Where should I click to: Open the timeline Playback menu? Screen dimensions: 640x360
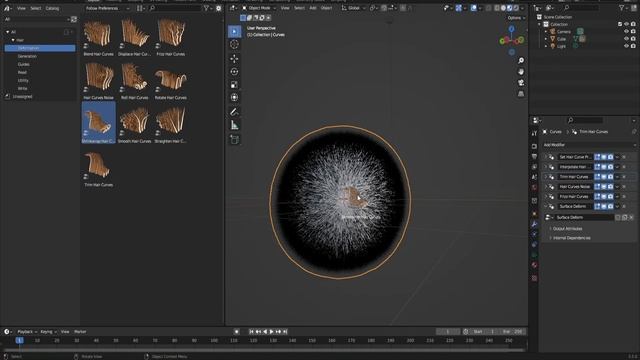27,332
